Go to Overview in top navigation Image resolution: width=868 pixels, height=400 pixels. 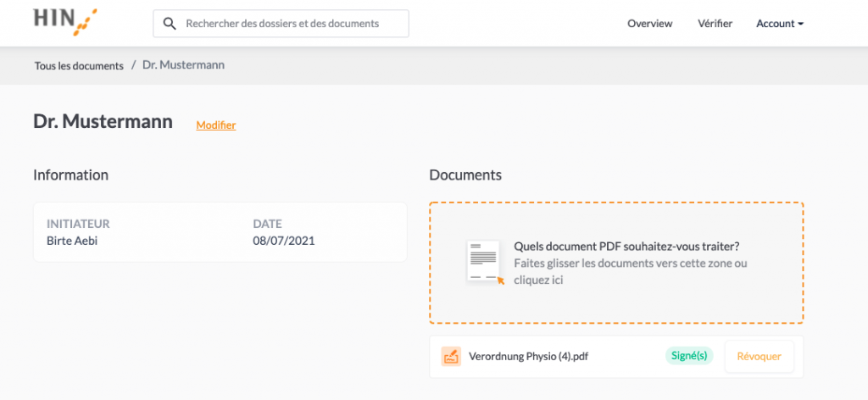[x=650, y=24]
